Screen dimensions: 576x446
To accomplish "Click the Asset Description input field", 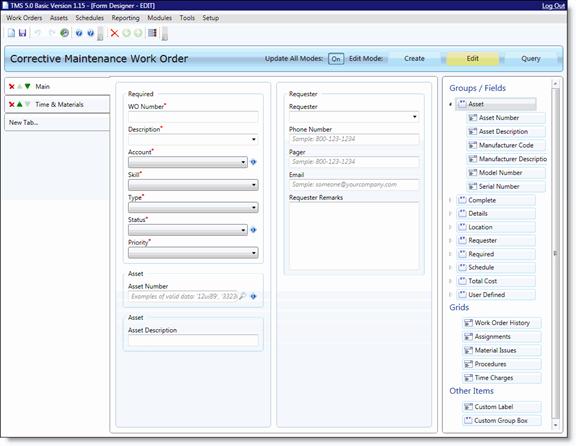I will point(193,340).
